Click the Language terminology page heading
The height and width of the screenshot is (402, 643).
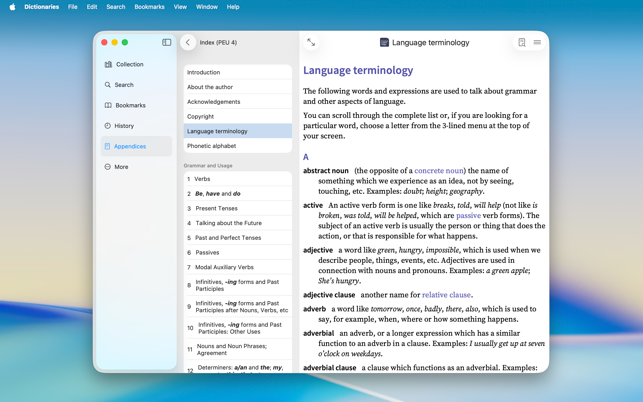(358, 71)
